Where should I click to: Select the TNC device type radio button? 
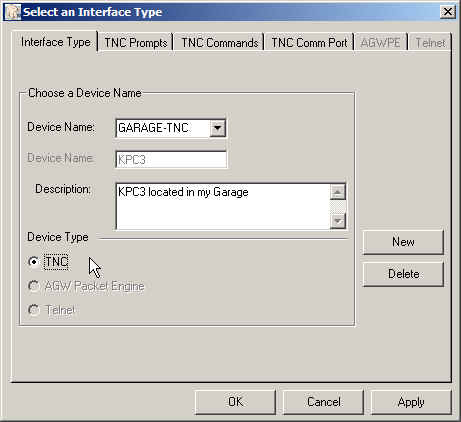pos(33,262)
